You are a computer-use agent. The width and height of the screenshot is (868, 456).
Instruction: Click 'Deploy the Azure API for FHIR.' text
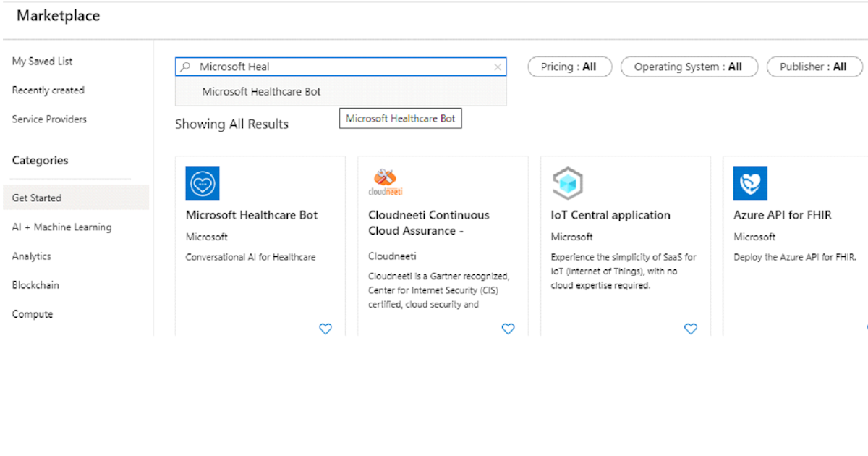tap(795, 257)
